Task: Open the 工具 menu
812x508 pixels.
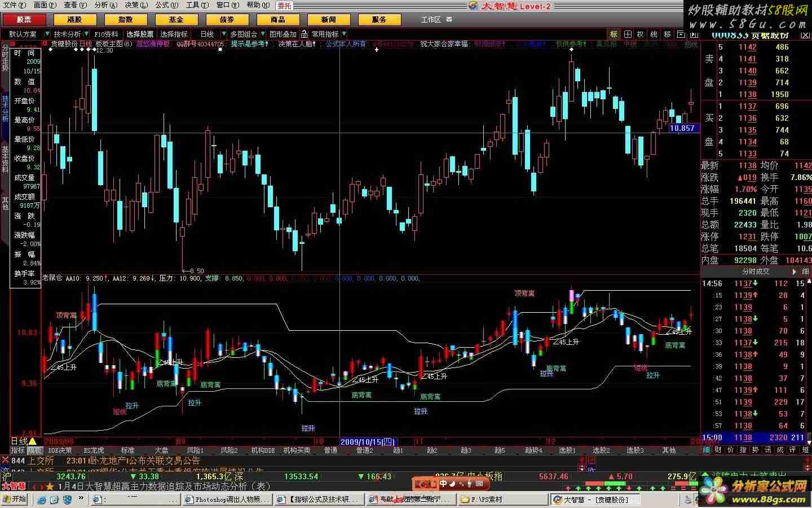Action: point(197,5)
